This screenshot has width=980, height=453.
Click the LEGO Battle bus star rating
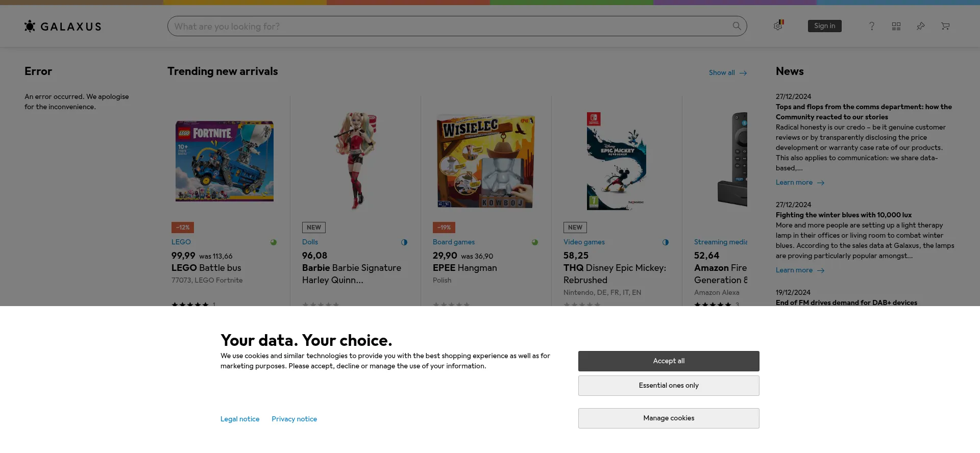190,304
